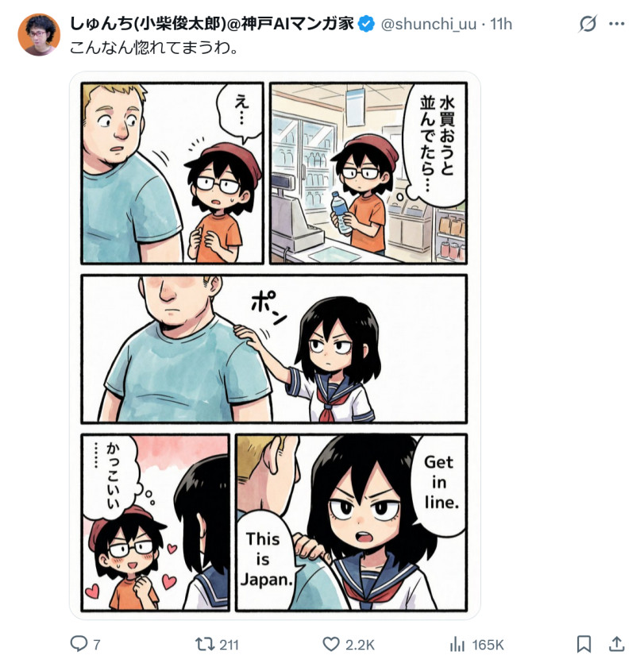Screen dimensions: 644x667
Task: Click the blue verified badge
Action: coord(366,24)
